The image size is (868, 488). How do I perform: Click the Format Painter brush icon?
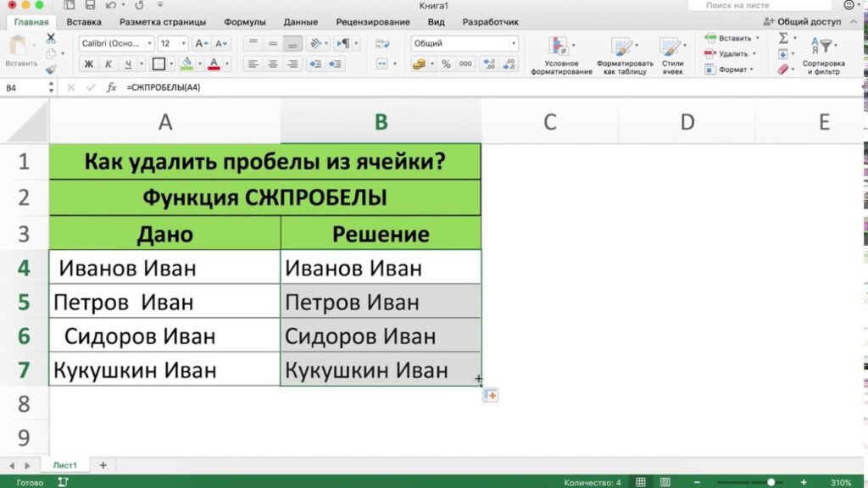[x=51, y=69]
